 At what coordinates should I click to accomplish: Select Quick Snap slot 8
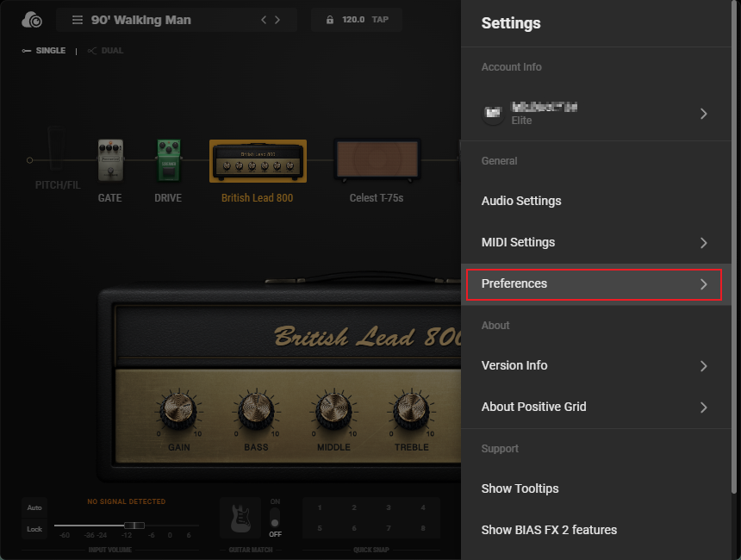click(423, 528)
